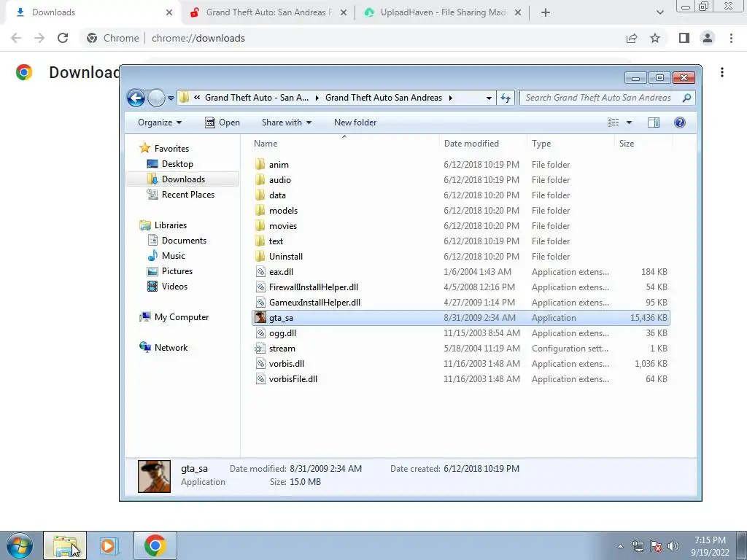Select the vorbis.dll file icon
Screen dimensions: 747x560
tap(260, 364)
